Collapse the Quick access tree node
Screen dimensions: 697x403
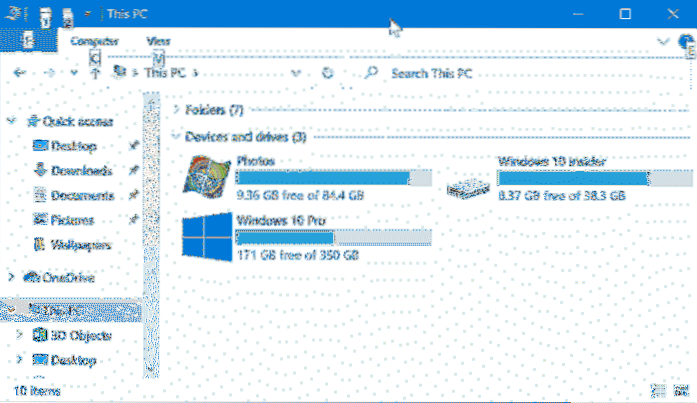(x=12, y=121)
